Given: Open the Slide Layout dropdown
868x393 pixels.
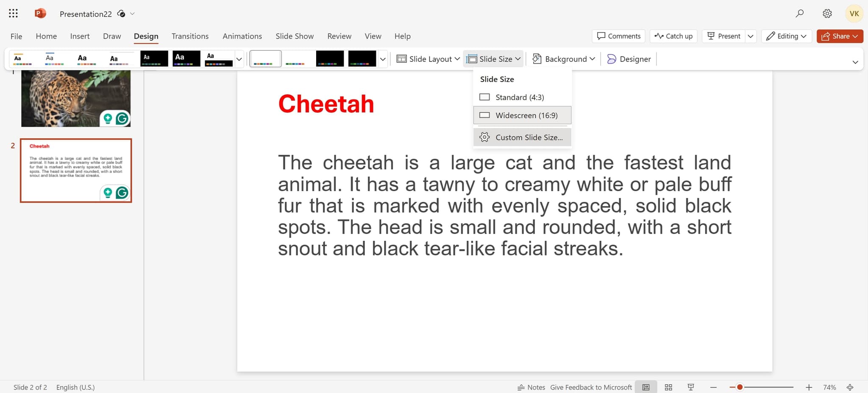Looking at the screenshot, I should click(428, 59).
